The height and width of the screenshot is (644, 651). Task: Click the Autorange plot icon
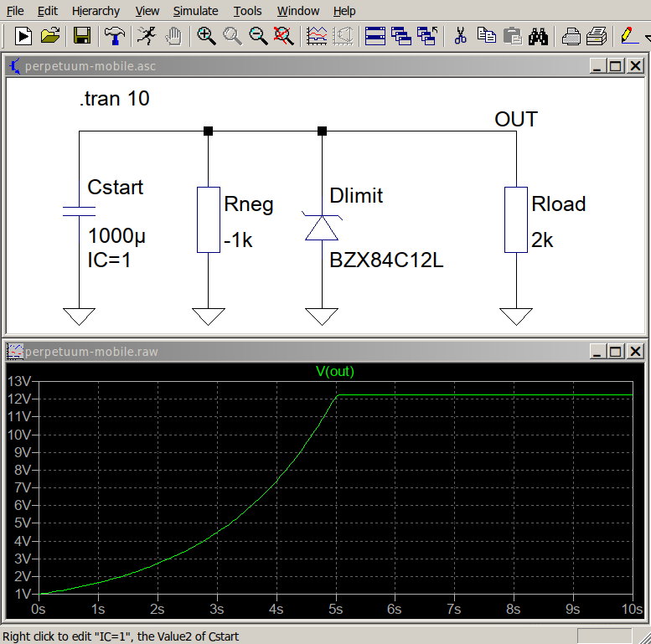(317, 36)
